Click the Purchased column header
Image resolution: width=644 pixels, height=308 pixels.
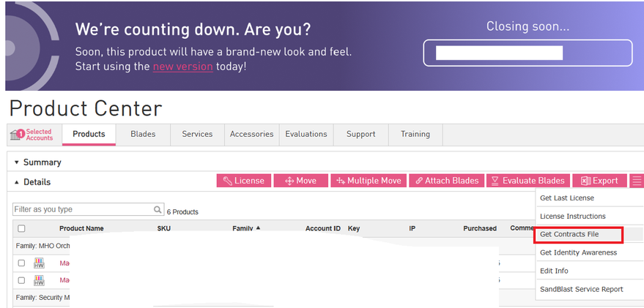click(x=480, y=228)
